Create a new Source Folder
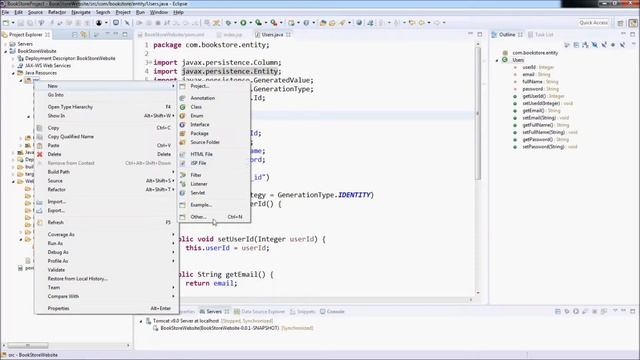Image resolution: width=640 pixels, height=360 pixels. (x=214, y=142)
